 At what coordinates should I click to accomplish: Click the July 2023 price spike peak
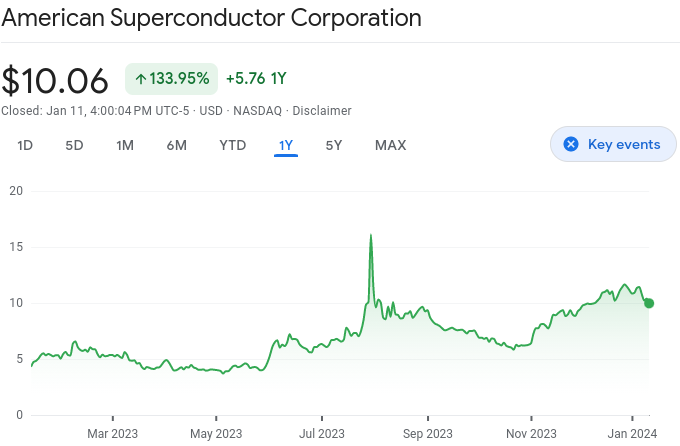[371, 235]
